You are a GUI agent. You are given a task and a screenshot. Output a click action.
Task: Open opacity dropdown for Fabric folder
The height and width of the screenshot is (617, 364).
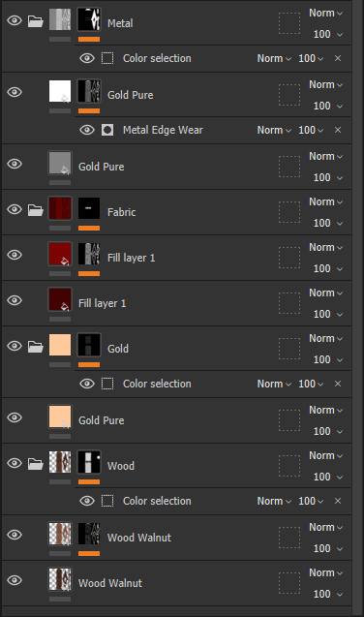click(x=328, y=223)
